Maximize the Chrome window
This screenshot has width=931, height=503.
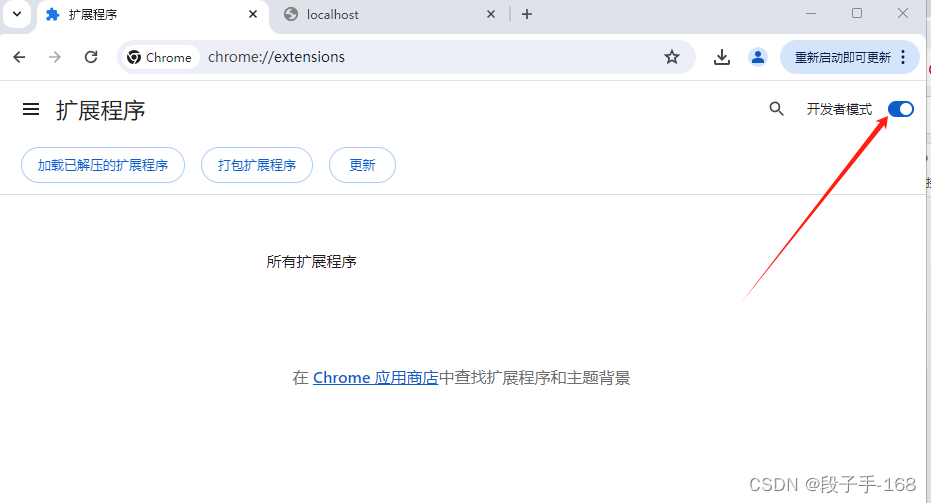tap(857, 13)
